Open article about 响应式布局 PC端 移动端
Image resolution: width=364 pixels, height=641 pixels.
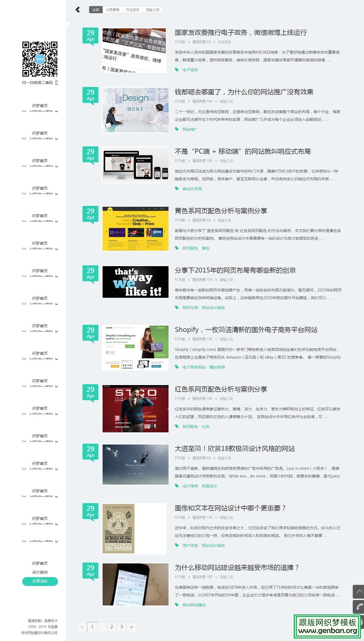(x=243, y=151)
